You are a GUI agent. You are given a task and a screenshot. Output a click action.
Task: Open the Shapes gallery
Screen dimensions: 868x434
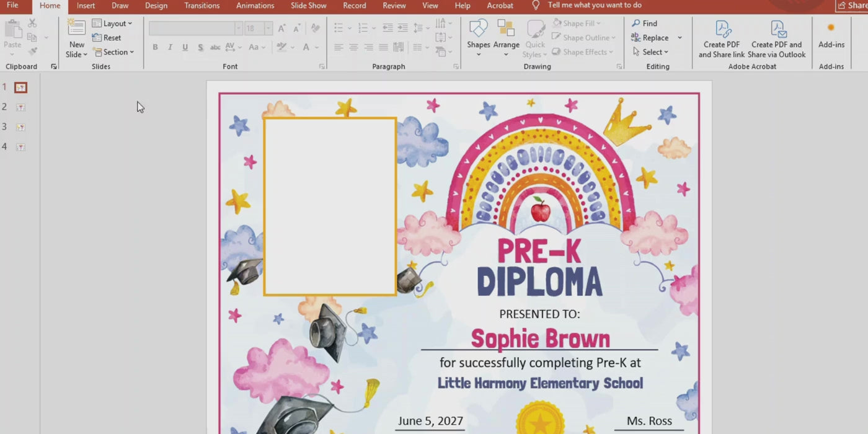point(478,29)
